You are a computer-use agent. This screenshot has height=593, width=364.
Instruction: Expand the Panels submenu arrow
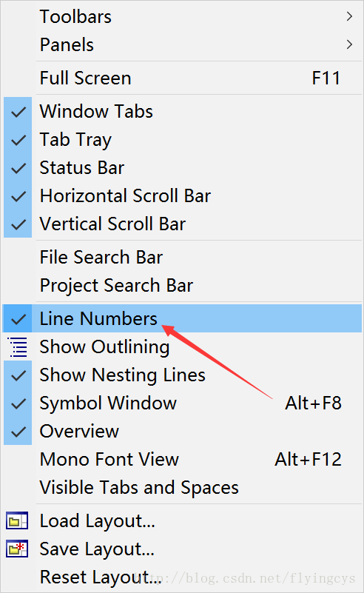[349, 44]
